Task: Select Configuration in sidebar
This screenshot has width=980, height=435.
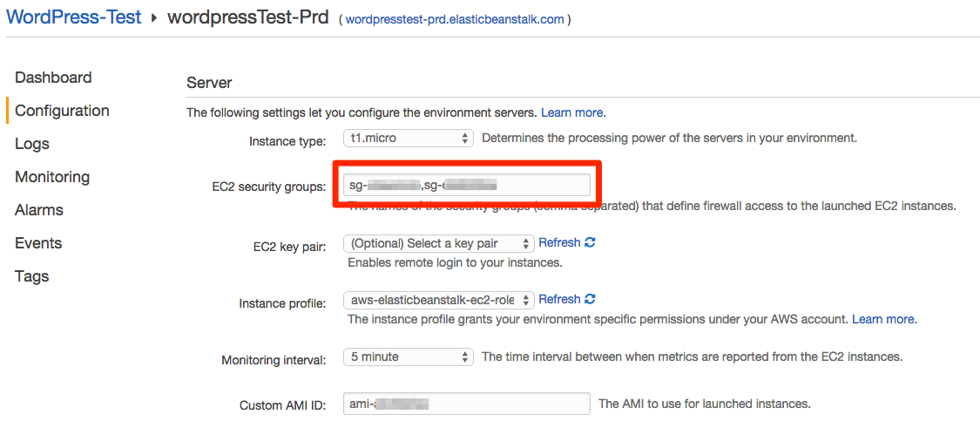Action: pyautogui.click(x=62, y=111)
